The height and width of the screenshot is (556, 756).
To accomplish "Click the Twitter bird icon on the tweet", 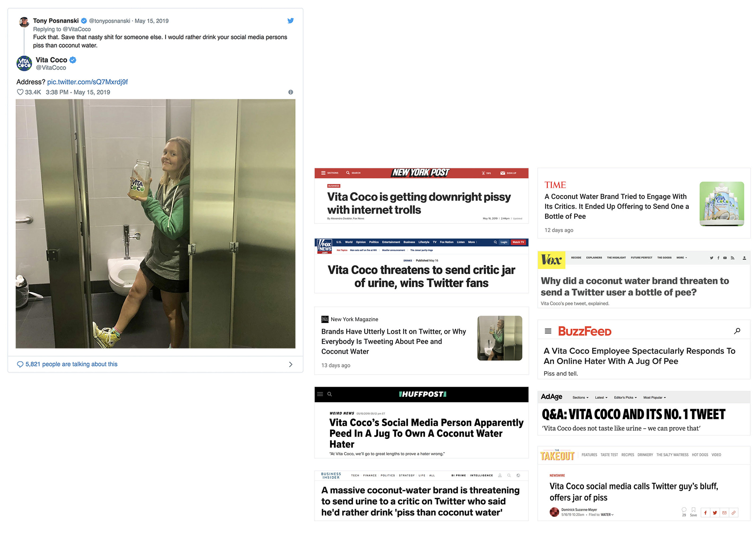I will pyautogui.click(x=290, y=21).
